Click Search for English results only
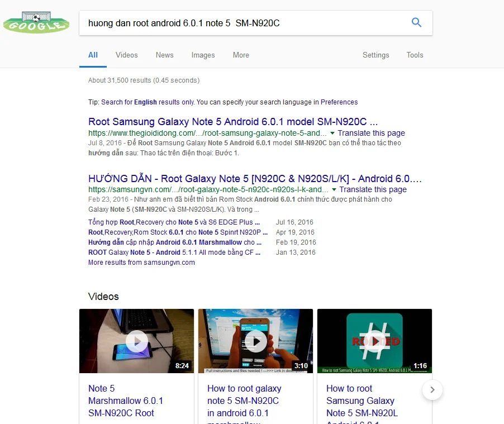This screenshot has height=424, width=504. 148,102
